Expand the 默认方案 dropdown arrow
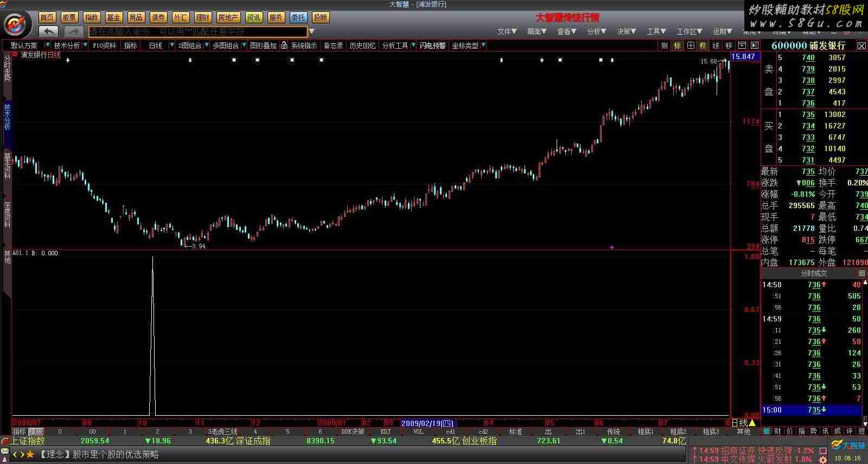The height and width of the screenshot is (464, 868). pyautogui.click(x=48, y=46)
